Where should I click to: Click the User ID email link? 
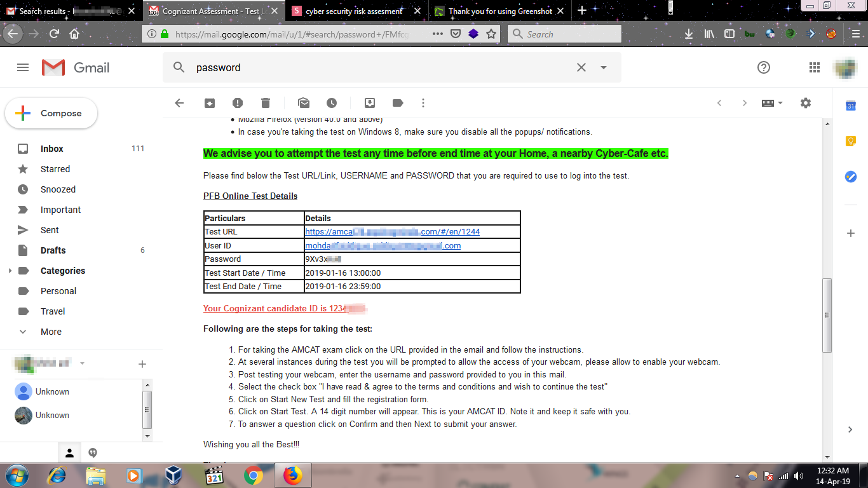tap(383, 246)
